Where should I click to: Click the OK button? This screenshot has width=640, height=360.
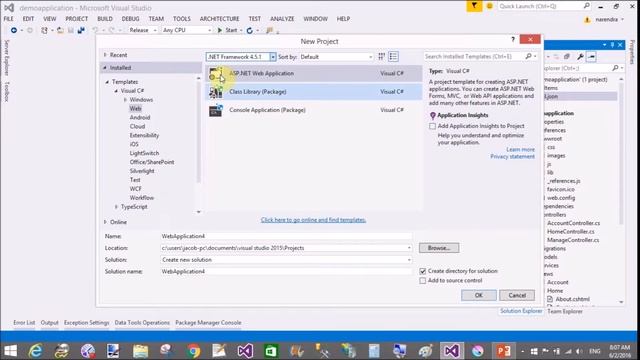(479, 296)
